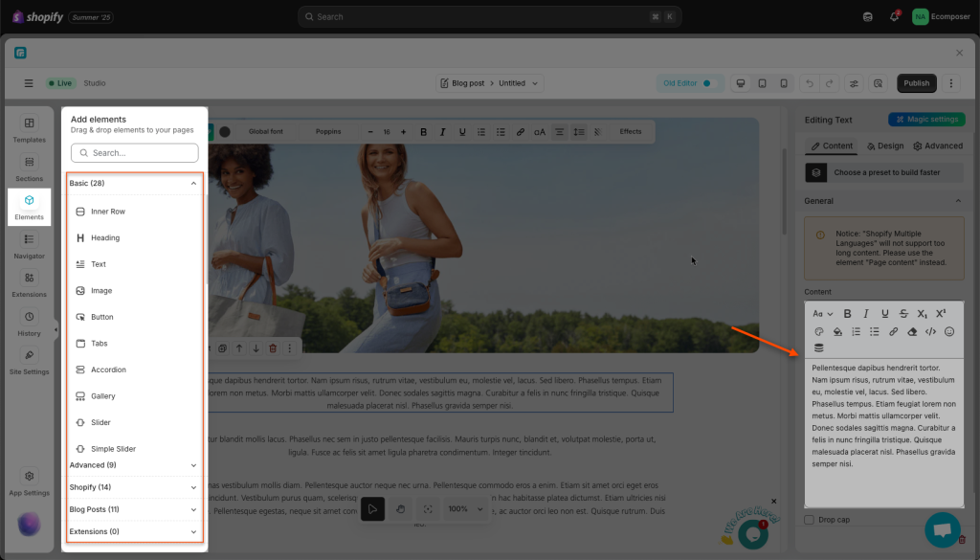This screenshot has height=560, width=980.
Task: Open the preview search icon
Action: point(878,83)
